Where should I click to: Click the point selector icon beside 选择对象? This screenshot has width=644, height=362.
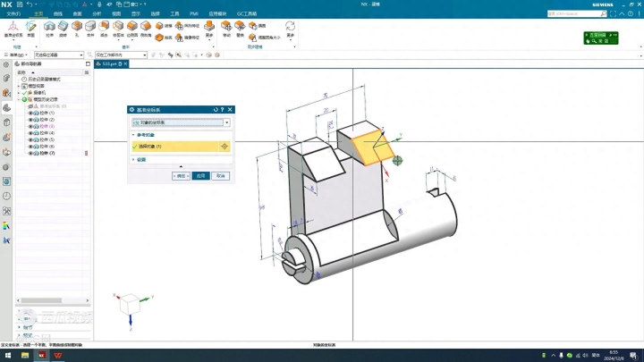coord(225,147)
